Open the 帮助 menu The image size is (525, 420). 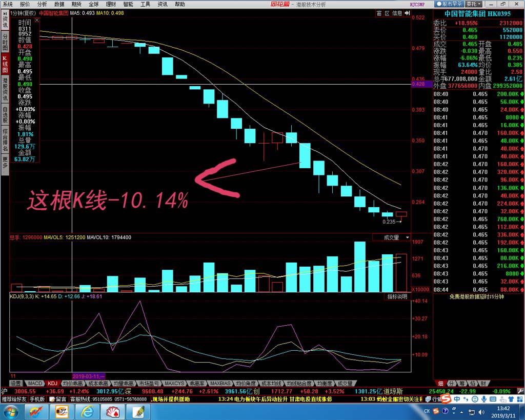[180, 4]
